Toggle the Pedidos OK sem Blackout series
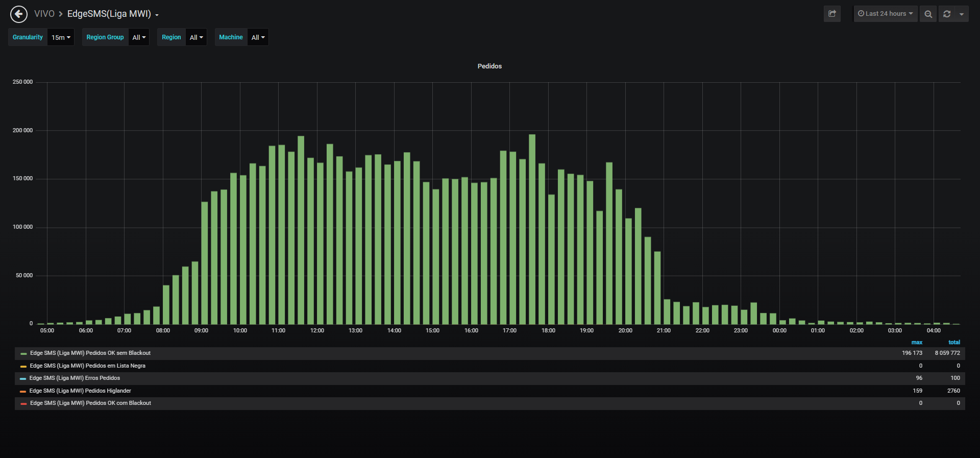The image size is (980, 458). 90,353
